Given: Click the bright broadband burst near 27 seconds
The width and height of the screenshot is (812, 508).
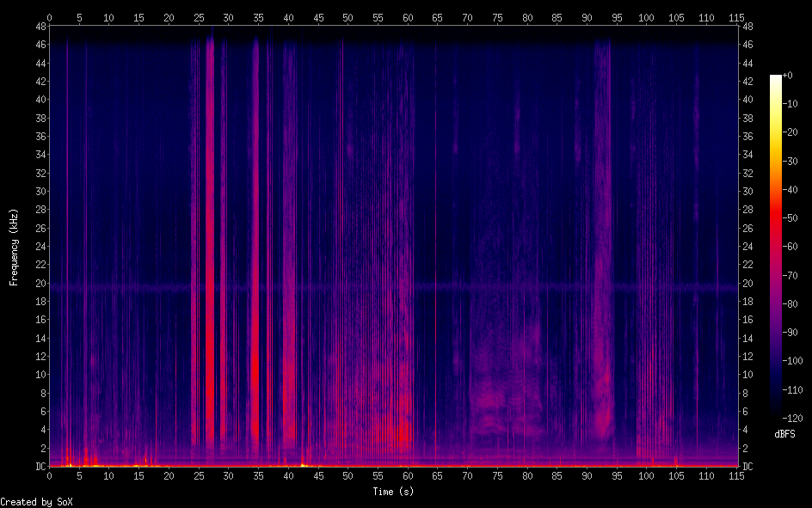Looking at the screenshot, I should (209, 258).
